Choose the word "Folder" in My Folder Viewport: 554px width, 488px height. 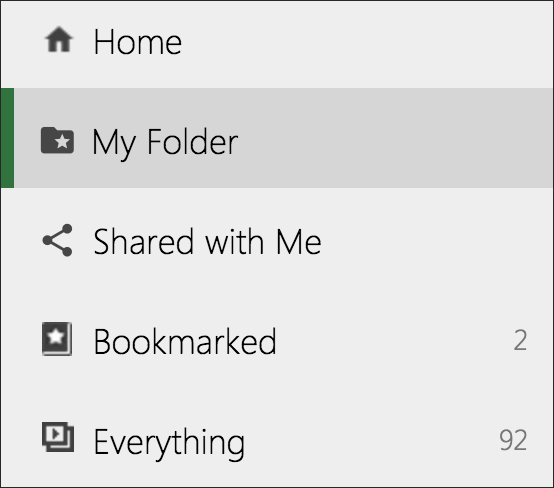193,141
